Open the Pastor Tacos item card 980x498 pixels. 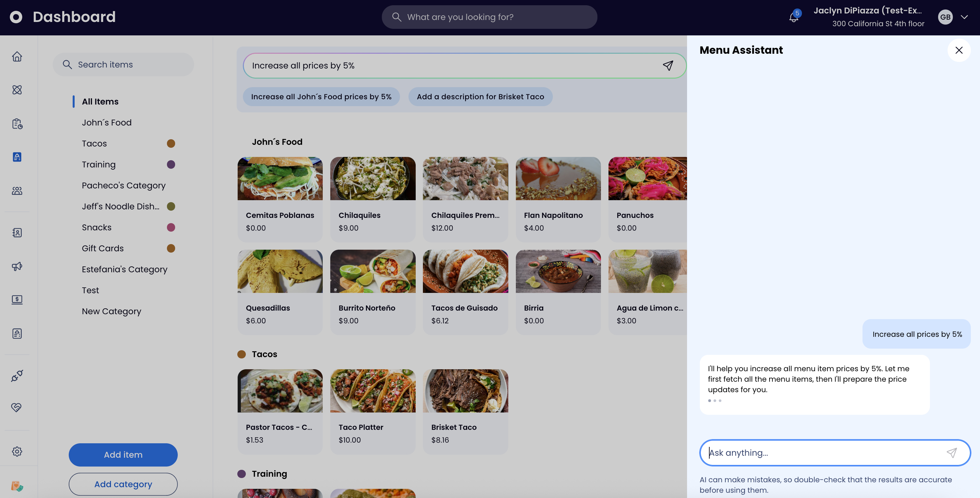tap(280, 411)
